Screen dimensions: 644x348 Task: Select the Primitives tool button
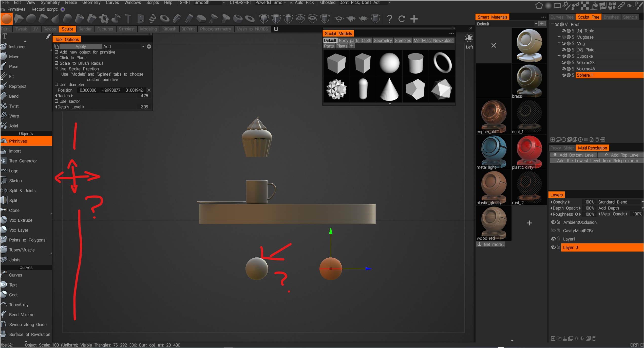[x=26, y=141]
